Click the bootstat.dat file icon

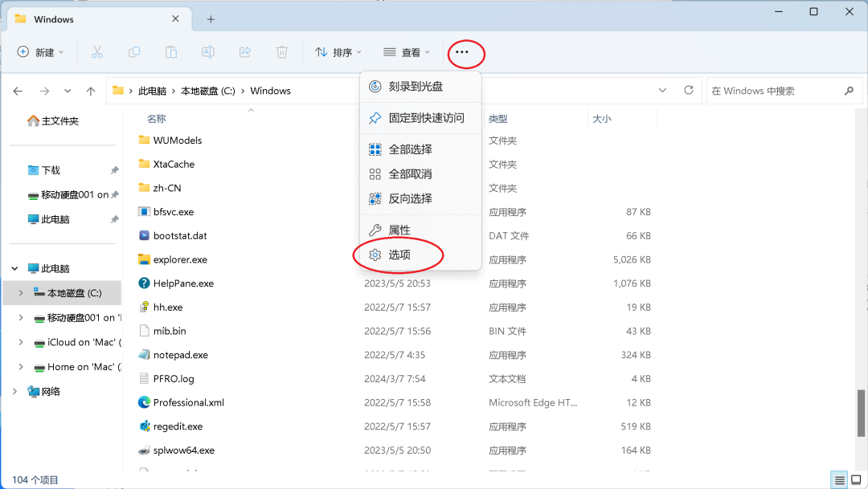[144, 235]
